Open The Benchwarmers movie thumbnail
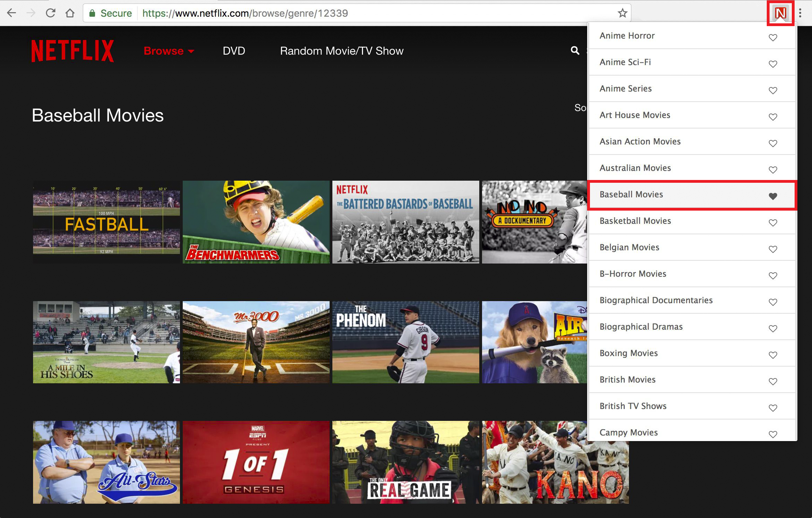812x518 pixels. click(256, 222)
